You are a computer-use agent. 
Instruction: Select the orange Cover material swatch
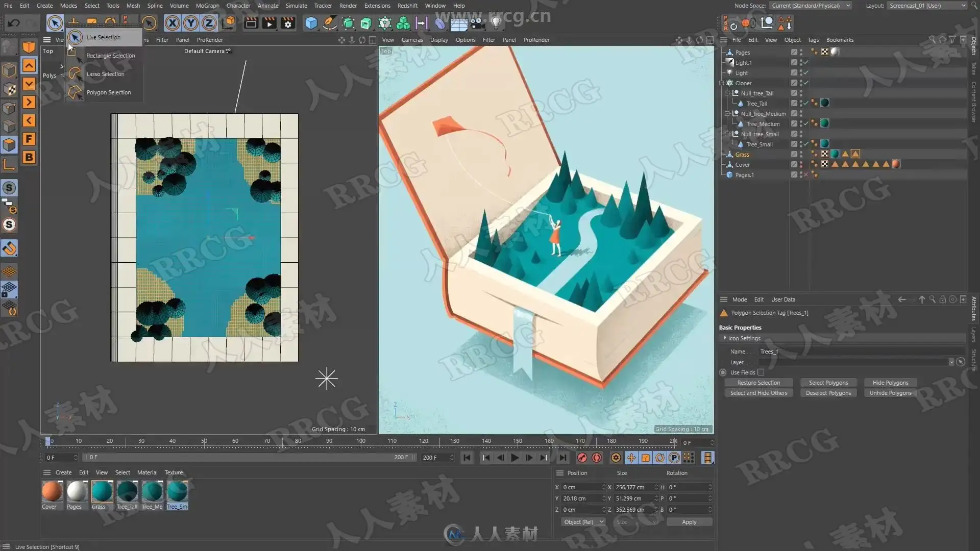52,492
